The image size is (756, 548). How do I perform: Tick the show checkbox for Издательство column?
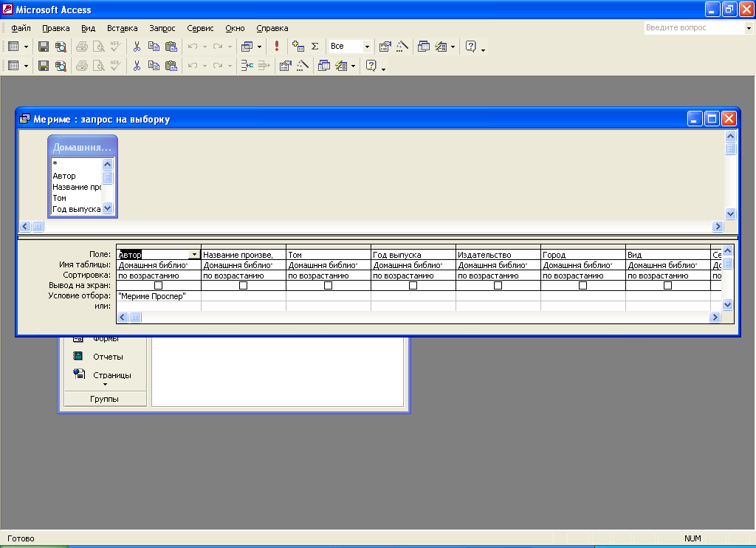click(498, 286)
